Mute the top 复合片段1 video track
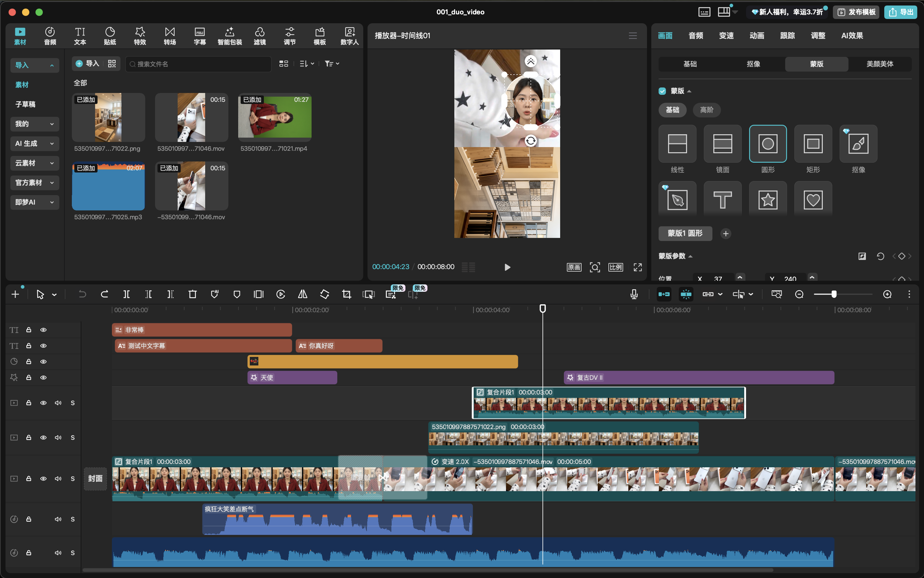 [x=58, y=403]
